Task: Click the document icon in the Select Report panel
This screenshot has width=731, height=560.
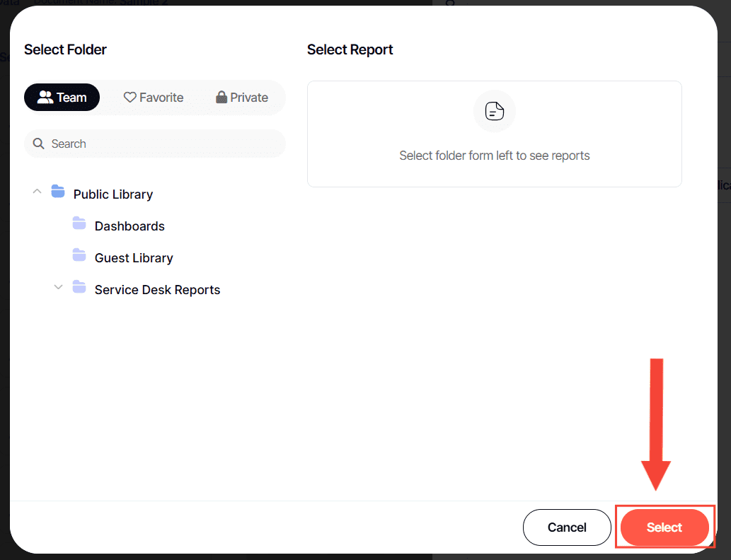Action: [x=495, y=111]
